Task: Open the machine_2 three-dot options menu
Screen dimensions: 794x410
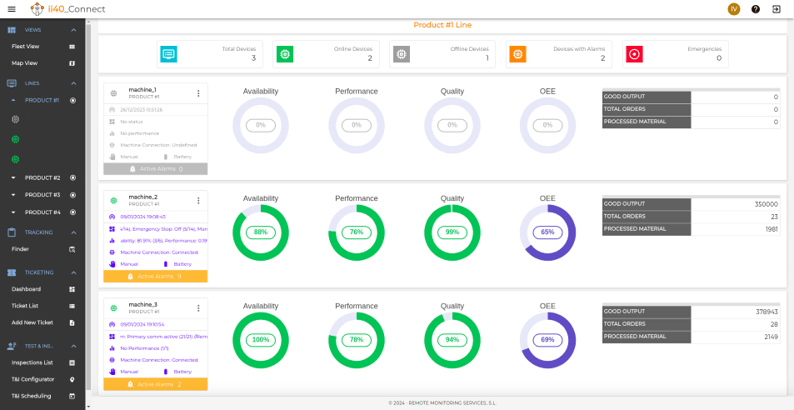Action: [x=198, y=200]
